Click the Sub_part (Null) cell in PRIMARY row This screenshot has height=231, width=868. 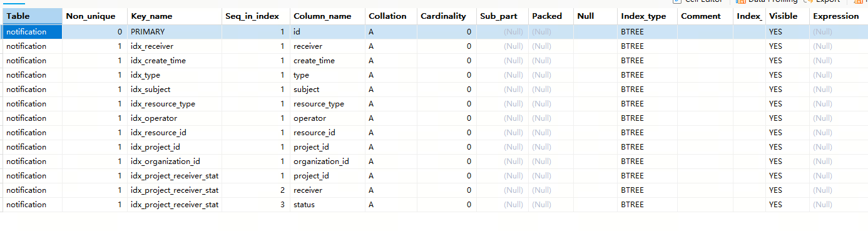tap(503, 31)
